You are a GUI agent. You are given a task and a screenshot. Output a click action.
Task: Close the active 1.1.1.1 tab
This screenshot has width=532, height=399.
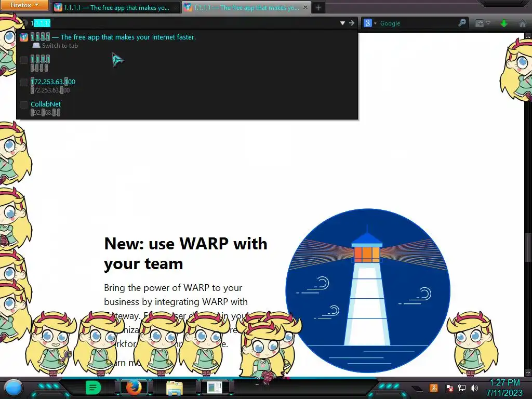pos(305,7)
